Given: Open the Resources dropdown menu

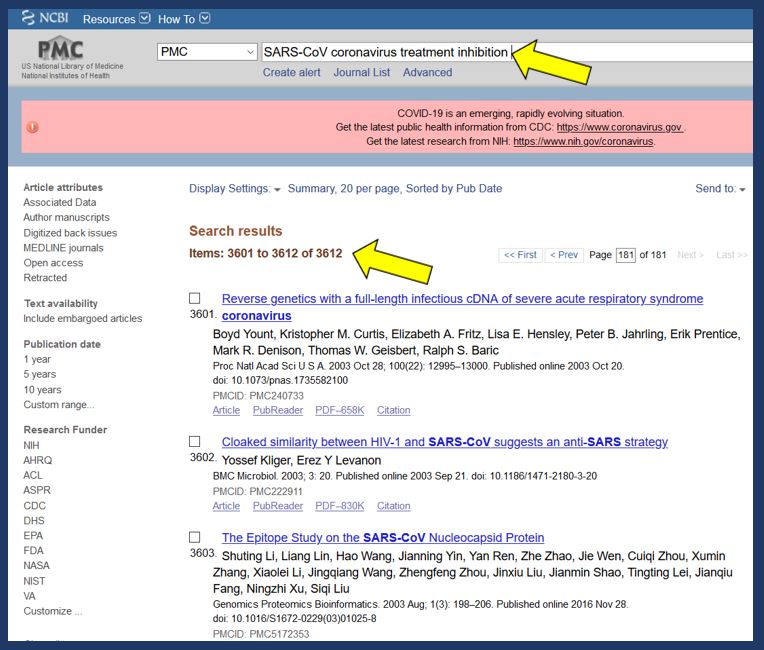Looking at the screenshot, I should coord(116,19).
